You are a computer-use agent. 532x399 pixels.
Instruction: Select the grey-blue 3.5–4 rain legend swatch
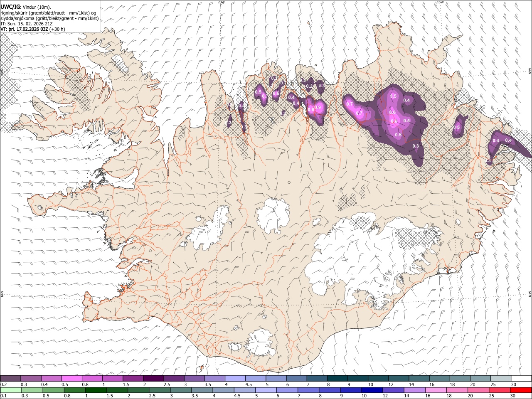[x=202, y=390]
